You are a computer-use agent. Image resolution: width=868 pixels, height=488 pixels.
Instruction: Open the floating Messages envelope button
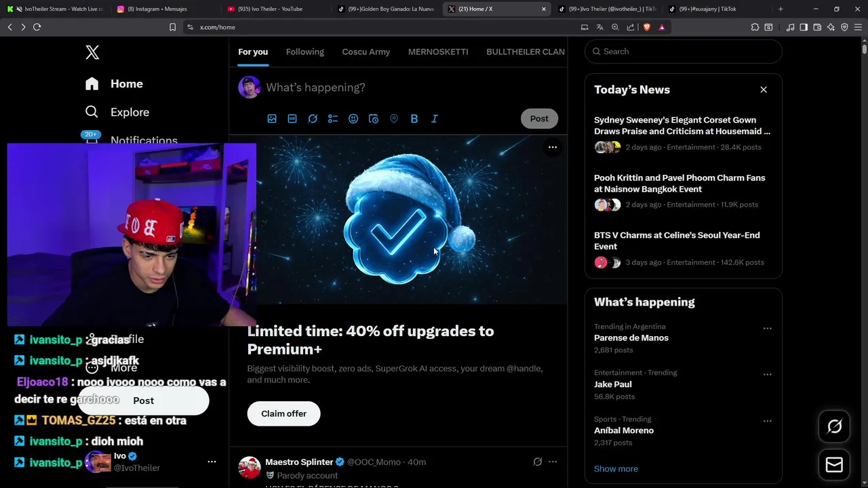point(834,465)
